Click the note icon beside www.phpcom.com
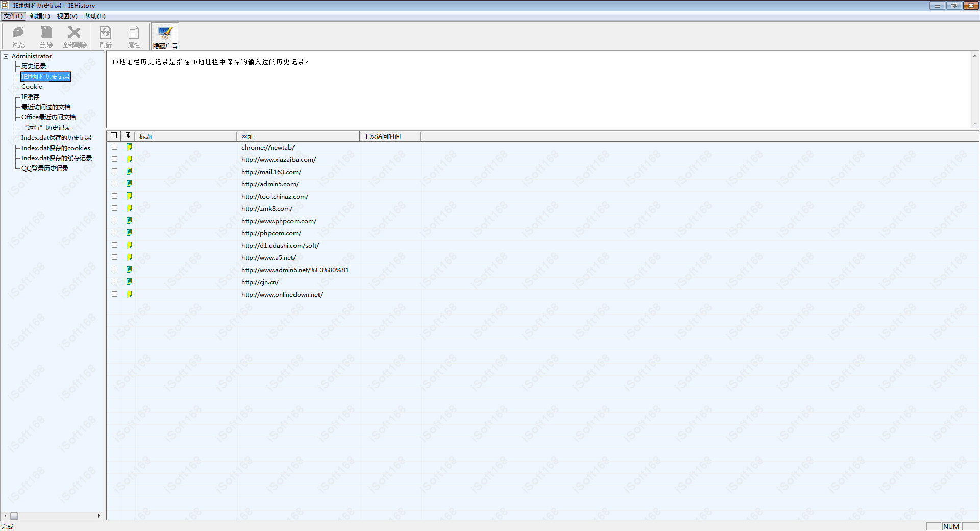The height and width of the screenshot is (531, 980). [129, 221]
